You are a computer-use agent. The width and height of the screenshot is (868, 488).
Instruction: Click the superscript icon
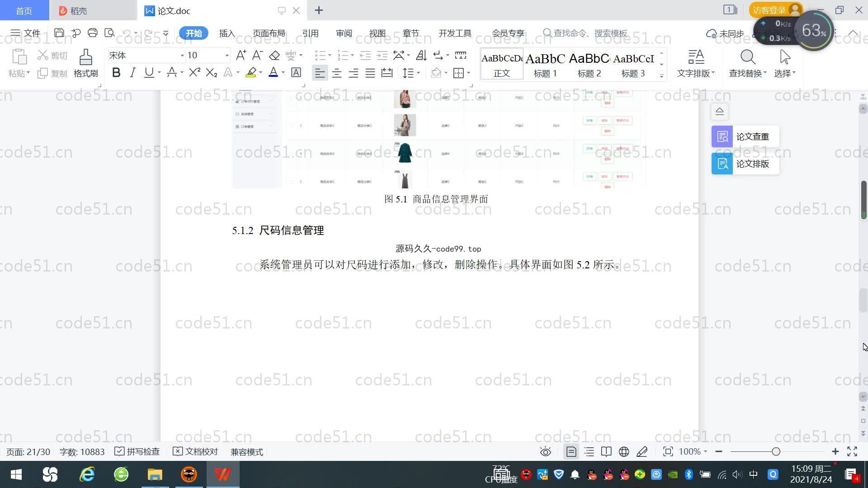tap(194, 73)
